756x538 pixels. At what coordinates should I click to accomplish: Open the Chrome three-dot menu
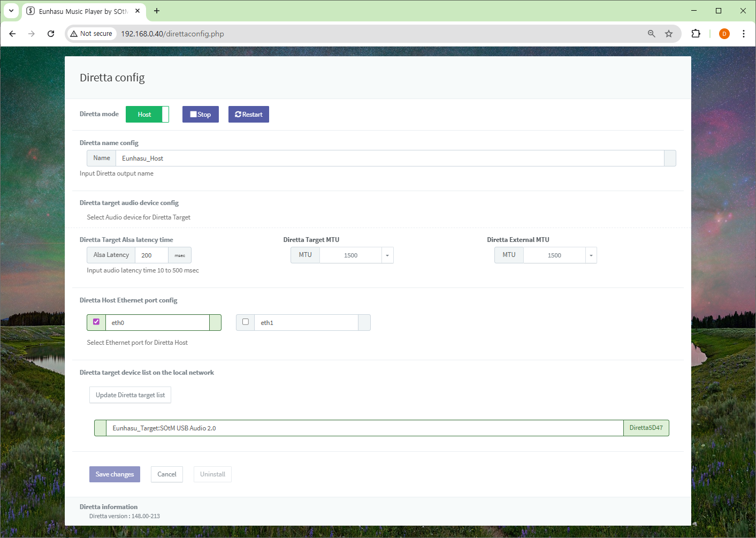[x=743, y=34]
